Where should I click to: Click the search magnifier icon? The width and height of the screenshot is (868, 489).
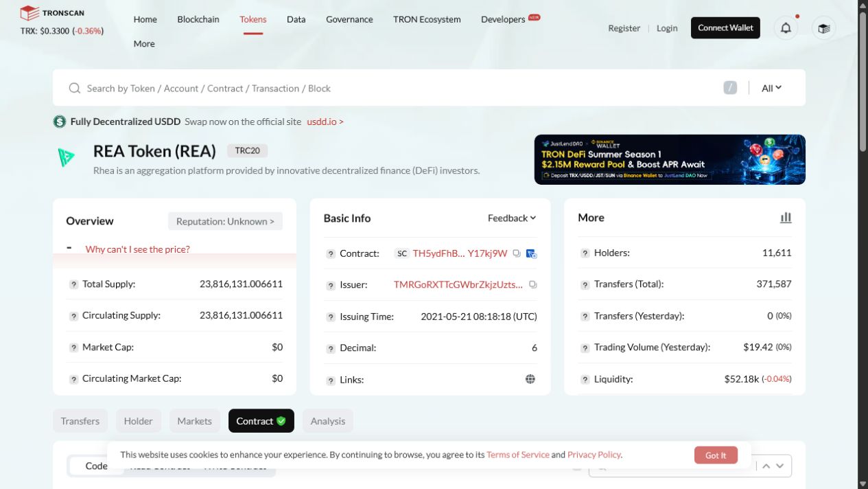pos(74,88)
